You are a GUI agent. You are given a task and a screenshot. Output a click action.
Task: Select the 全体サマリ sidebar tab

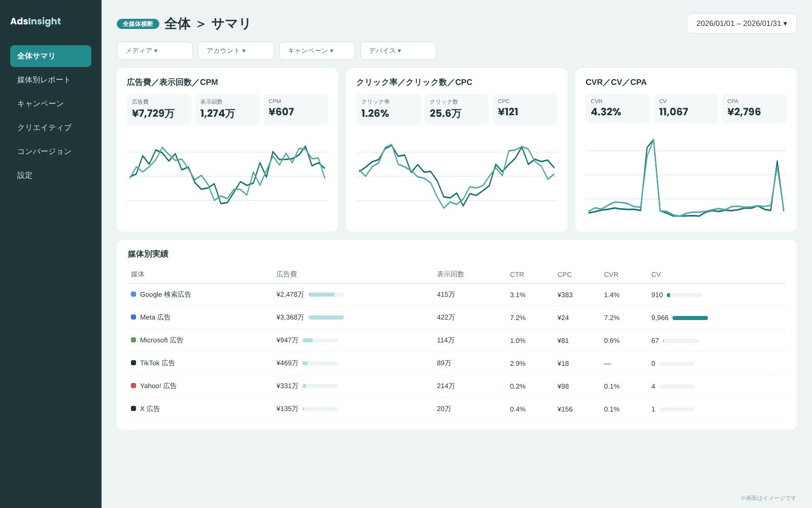pyautogui.click(x=51, y=56)
